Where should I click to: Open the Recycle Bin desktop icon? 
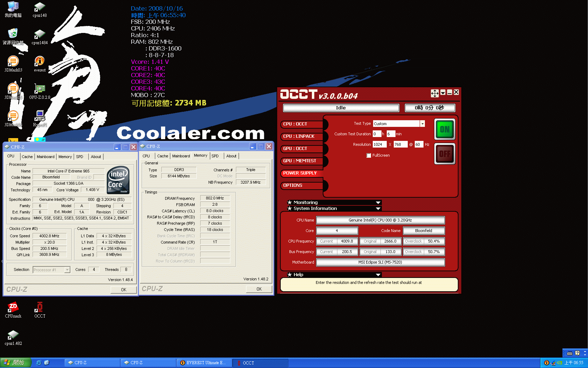coord(13,37)
